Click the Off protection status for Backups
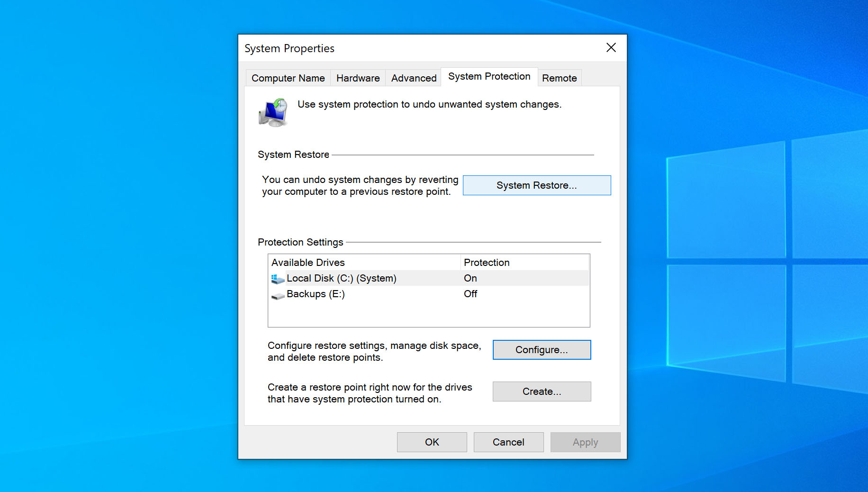This screenshot has width=868, height=492. [x=470, y=294]
